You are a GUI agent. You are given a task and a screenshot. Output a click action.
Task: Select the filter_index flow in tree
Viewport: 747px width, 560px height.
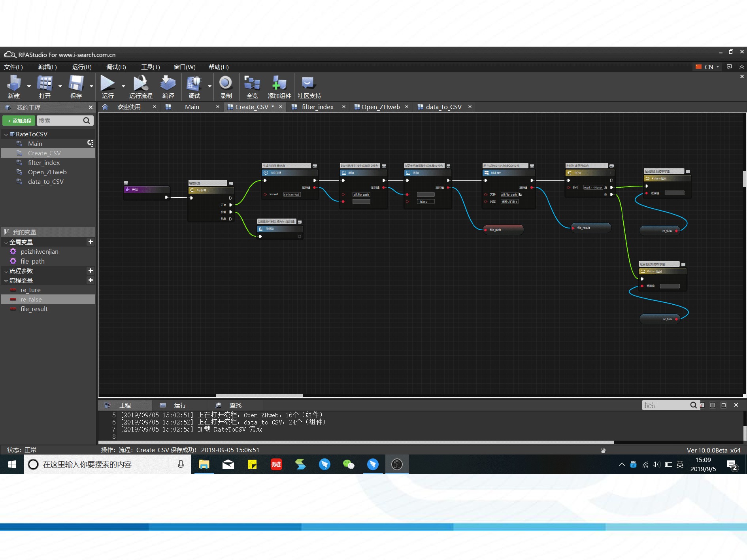[44, 162]
